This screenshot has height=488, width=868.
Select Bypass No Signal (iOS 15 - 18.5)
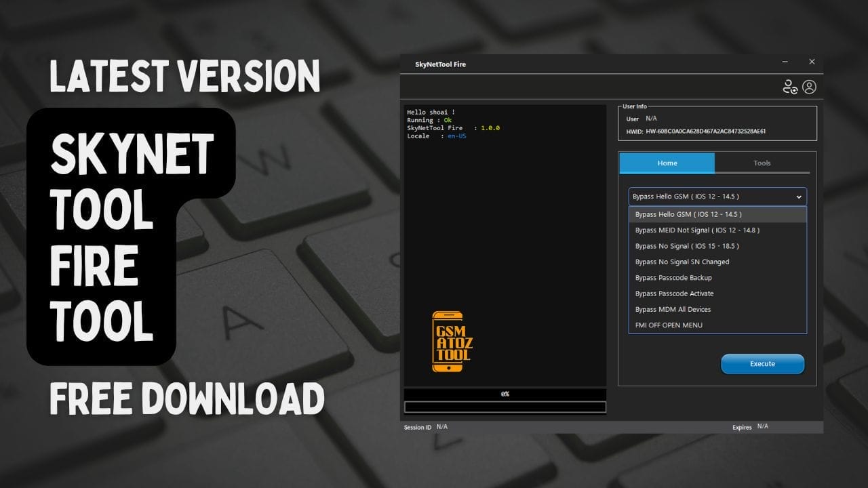[x=717, y=246]
